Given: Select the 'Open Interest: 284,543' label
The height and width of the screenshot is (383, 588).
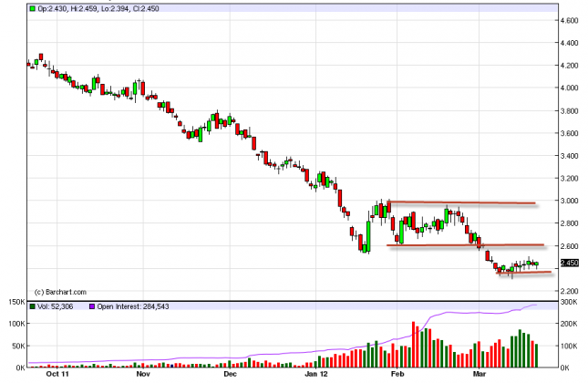Looking at the screenshot, I should click(133, 306).
